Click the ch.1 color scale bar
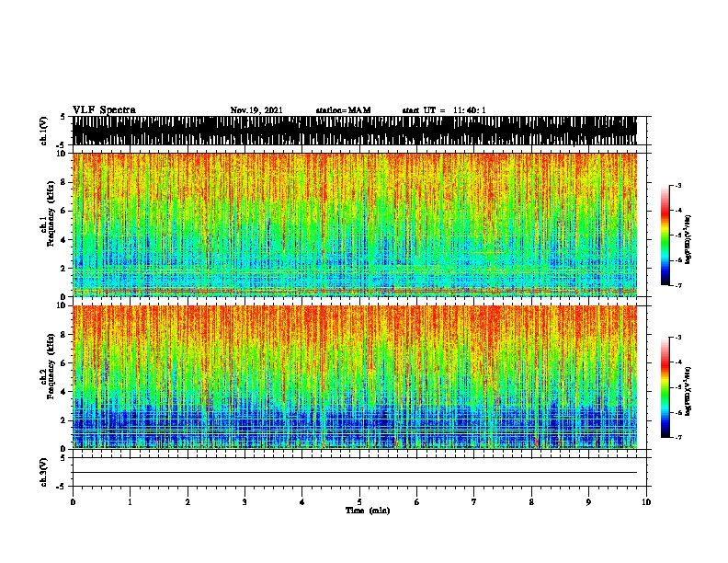The width and height of the screenshot is (728, 563). point(665,236)
